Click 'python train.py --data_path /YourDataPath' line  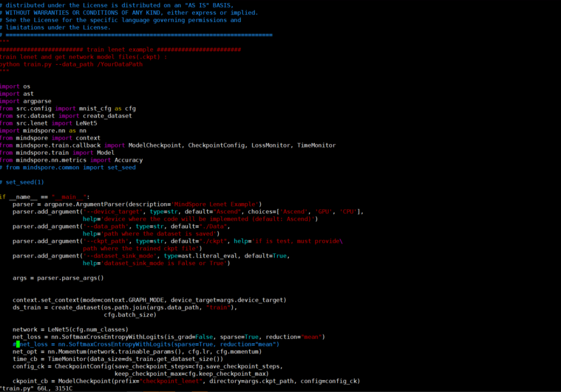(x=71, y=64)
